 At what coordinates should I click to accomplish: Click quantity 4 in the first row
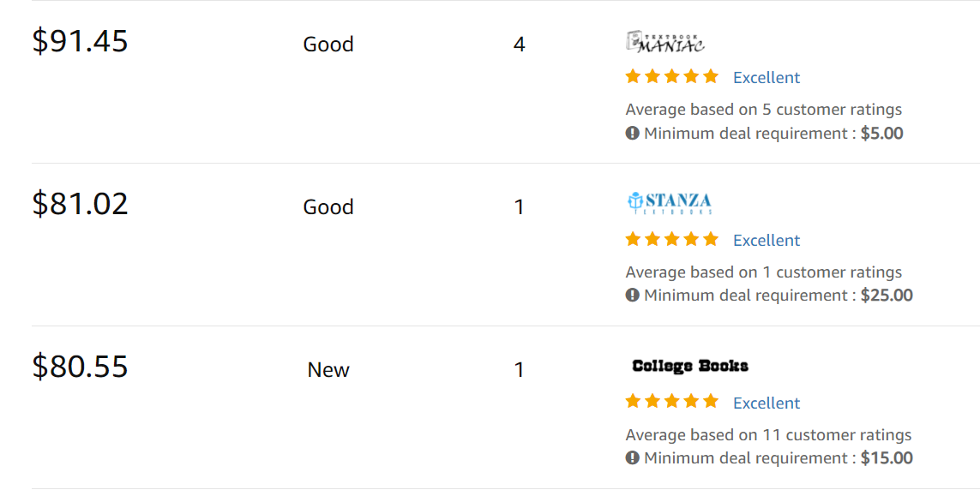(519, 45)
